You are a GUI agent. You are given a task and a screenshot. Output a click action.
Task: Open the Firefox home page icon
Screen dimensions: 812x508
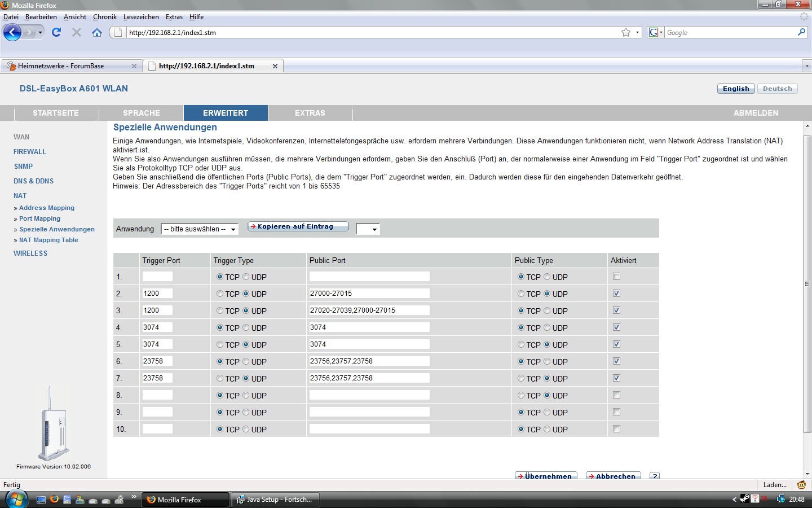(x=97, y=32)
